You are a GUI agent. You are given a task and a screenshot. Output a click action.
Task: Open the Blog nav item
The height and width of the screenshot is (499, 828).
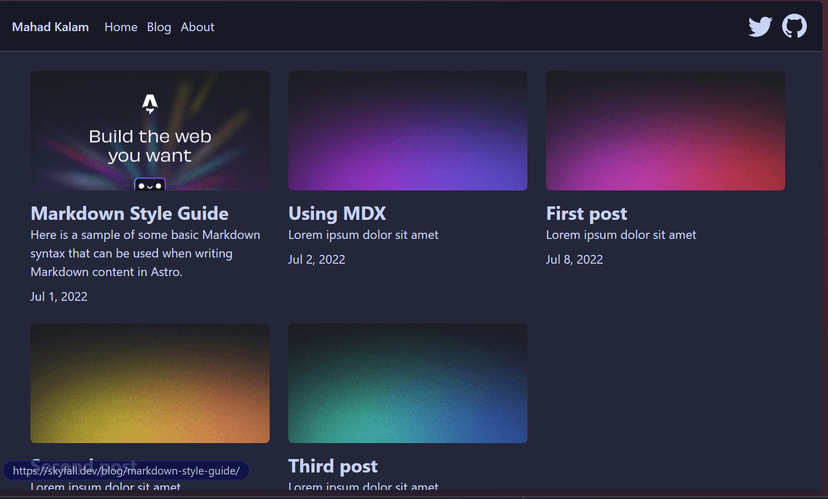click(x=159, y=27)
